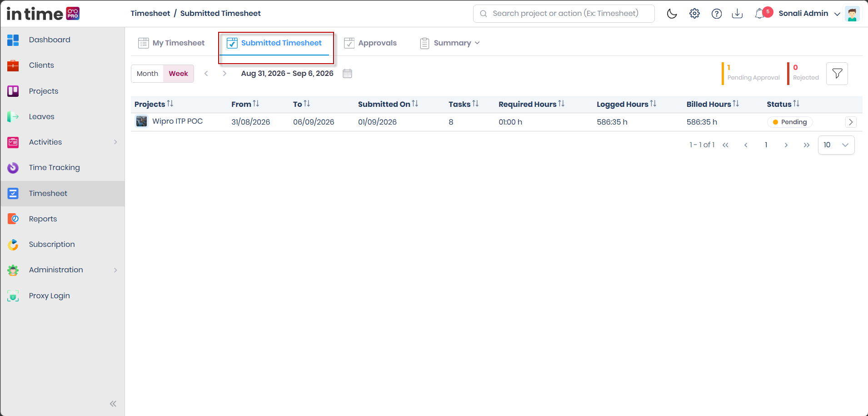Click the Rejected counter
This screenshot has height=416, width=868.
(x=803, y=73)
